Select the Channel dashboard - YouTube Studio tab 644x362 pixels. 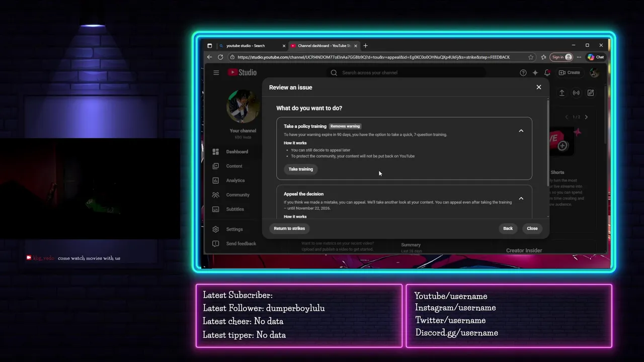coord(324,46)
